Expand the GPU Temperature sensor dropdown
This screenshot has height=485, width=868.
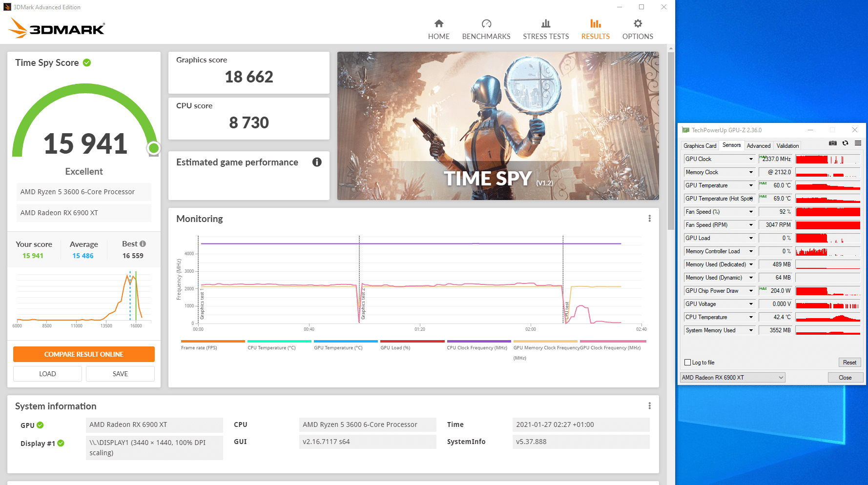(751, 185)
